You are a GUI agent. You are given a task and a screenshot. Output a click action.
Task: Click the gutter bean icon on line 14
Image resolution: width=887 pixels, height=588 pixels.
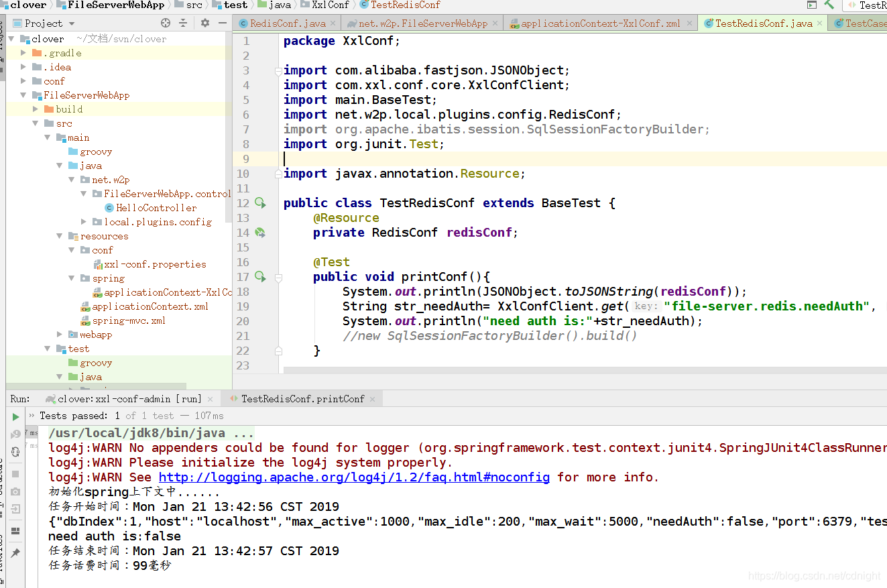tap(260, 233)
